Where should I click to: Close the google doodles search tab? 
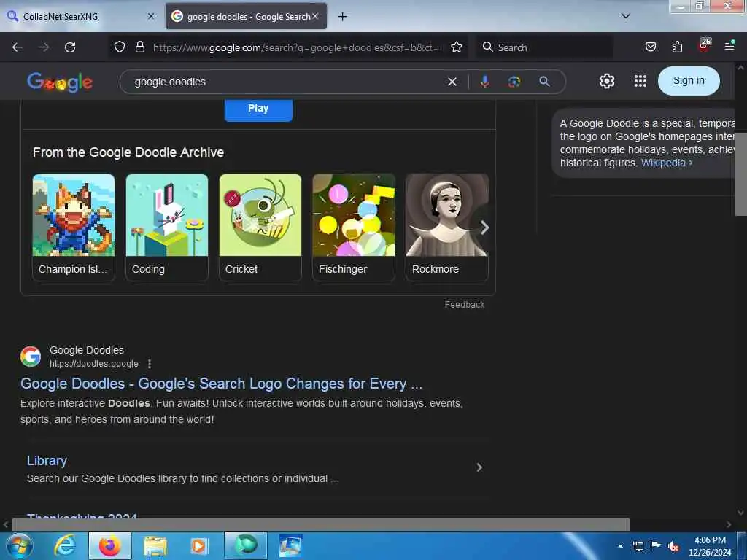coord(315,16)
